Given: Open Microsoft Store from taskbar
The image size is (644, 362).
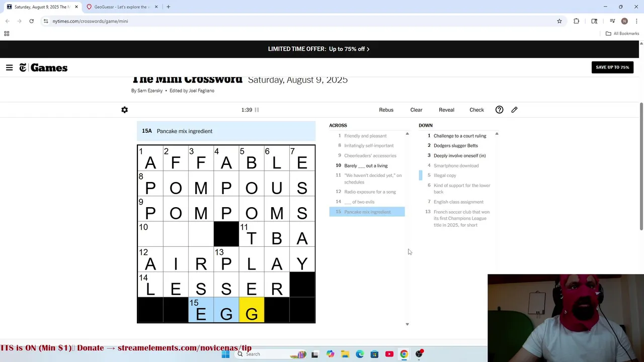Looking at the screenshot, I should (374, 354).
